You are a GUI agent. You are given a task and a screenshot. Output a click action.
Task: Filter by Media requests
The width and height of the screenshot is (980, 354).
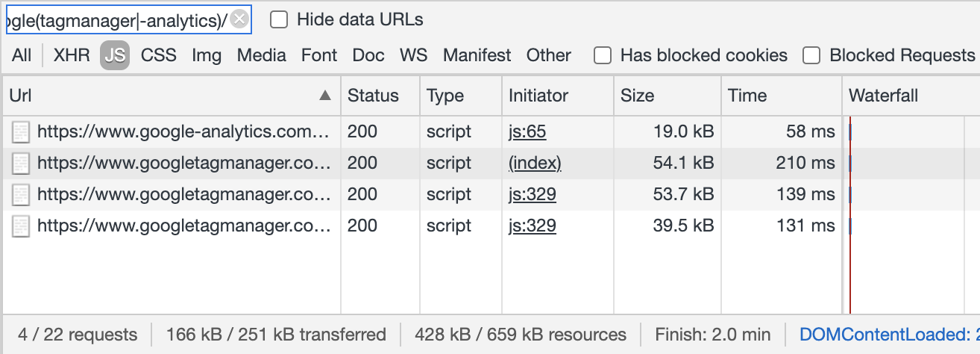[262, 55]
